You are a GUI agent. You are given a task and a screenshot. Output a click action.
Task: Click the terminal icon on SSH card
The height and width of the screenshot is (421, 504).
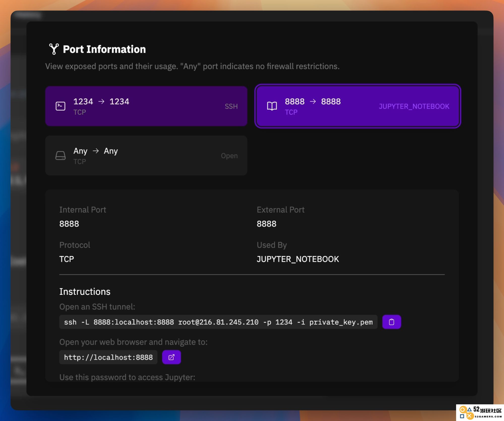tap(61, 106)
